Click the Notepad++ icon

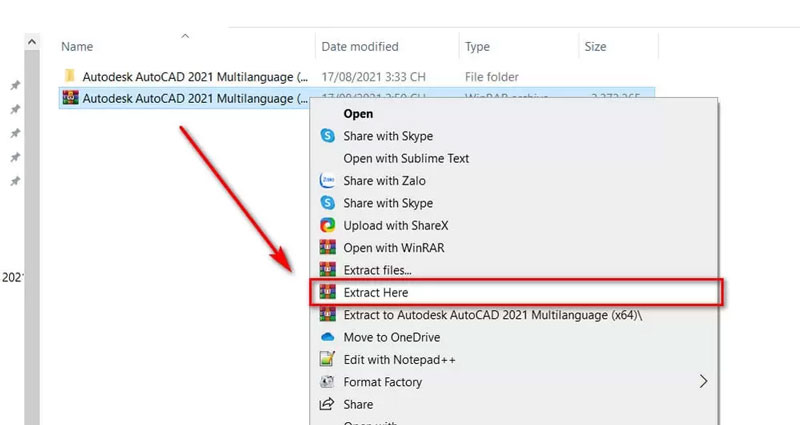[327, 359]
